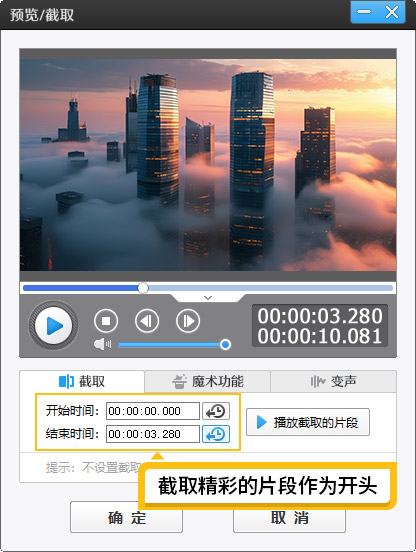416x552 pixels.
Task: Step forward one frame icon
Action: tap(188, 321)
